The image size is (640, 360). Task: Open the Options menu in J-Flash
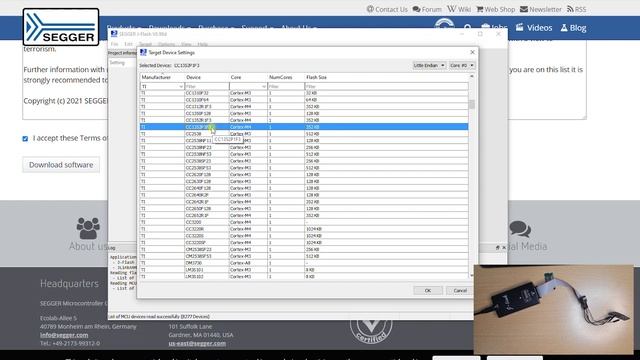(166, 44)
